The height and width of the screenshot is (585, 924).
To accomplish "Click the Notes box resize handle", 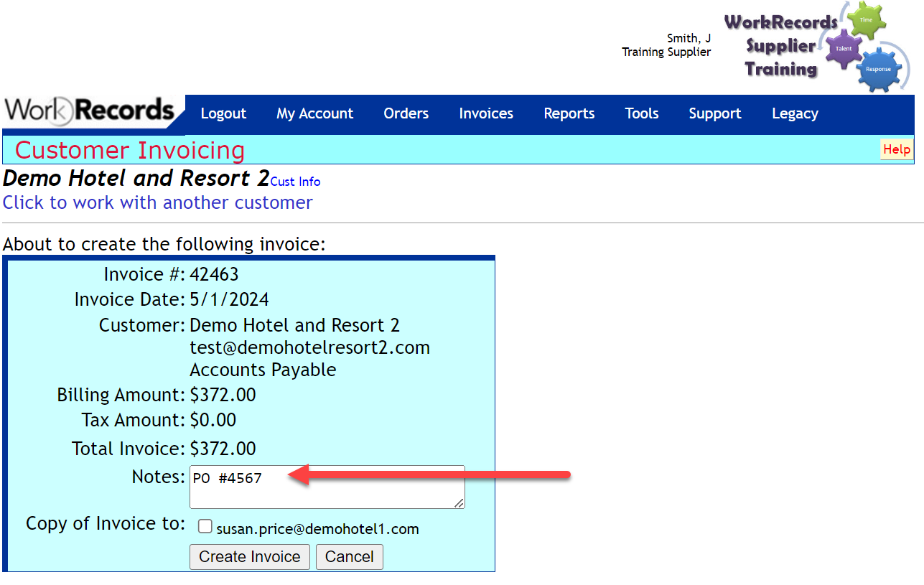I will tap(459, 503).
